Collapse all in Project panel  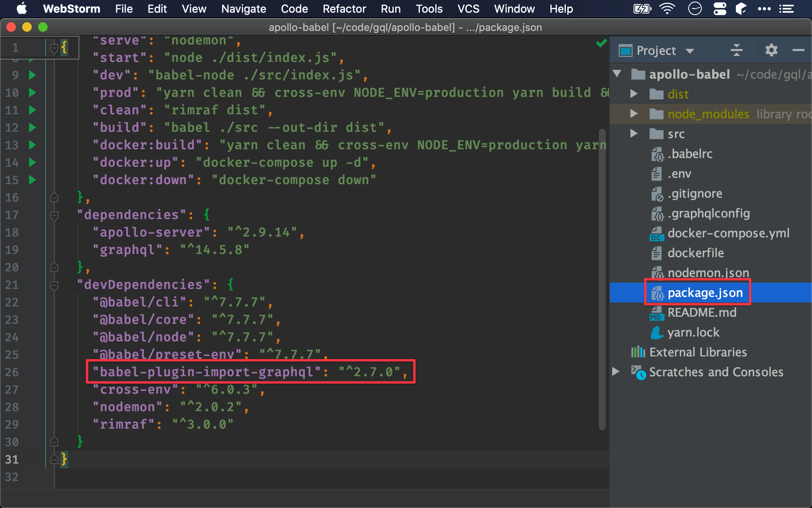(x=736, y=50)
